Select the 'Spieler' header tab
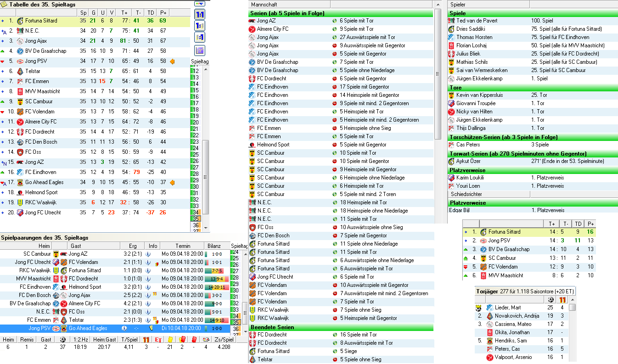The image size is (618, 364). pos(489,4)
